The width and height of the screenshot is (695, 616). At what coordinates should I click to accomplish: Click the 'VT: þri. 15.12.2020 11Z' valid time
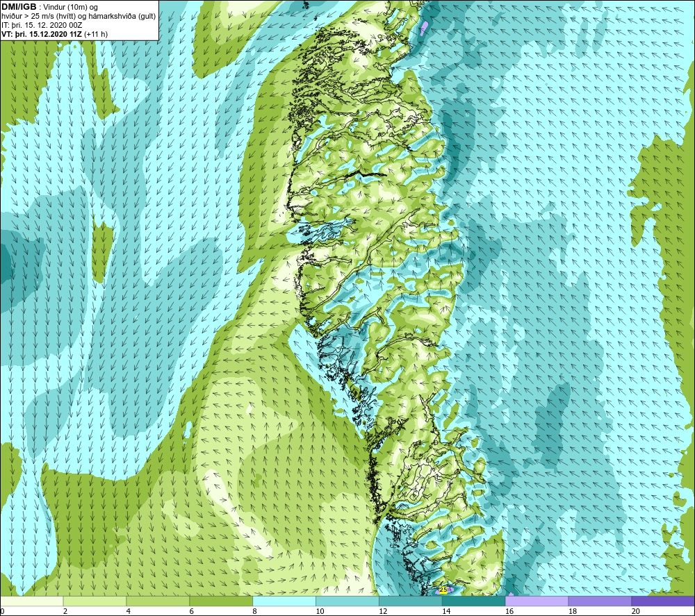(42, 34)
